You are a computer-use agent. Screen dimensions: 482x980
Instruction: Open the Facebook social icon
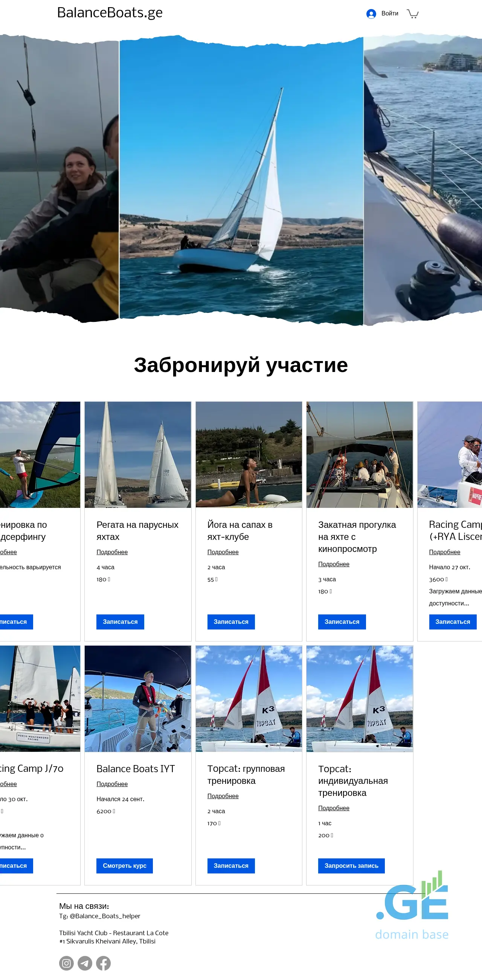104,963
